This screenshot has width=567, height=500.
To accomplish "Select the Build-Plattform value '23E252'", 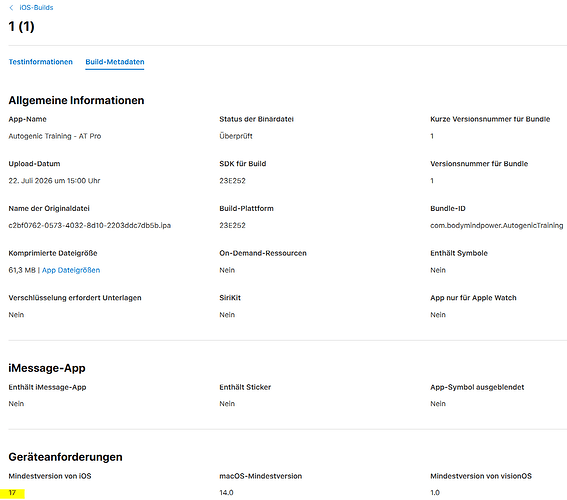I will click(x=232, y=225).
